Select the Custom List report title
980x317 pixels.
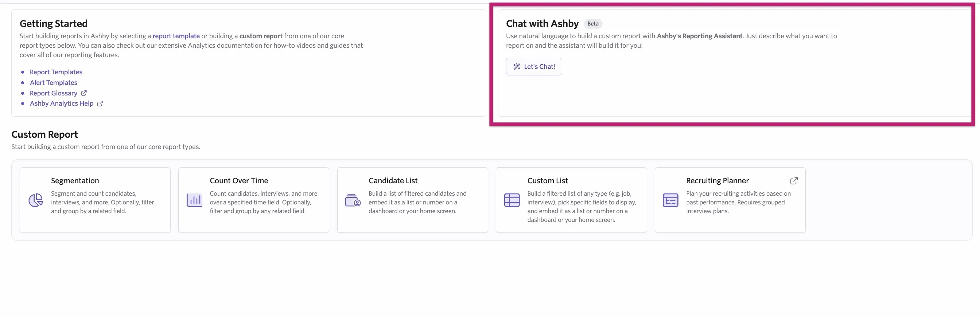pyautogui.click(x=548, y=181)
